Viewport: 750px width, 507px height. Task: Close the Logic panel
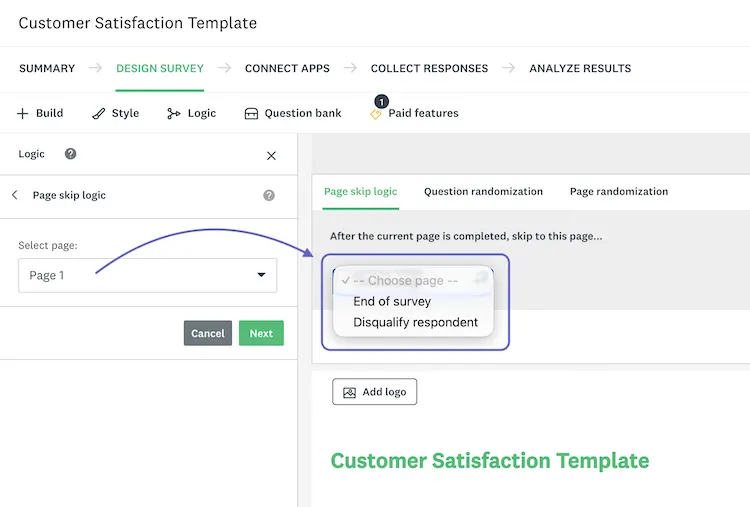click(271, 155)
